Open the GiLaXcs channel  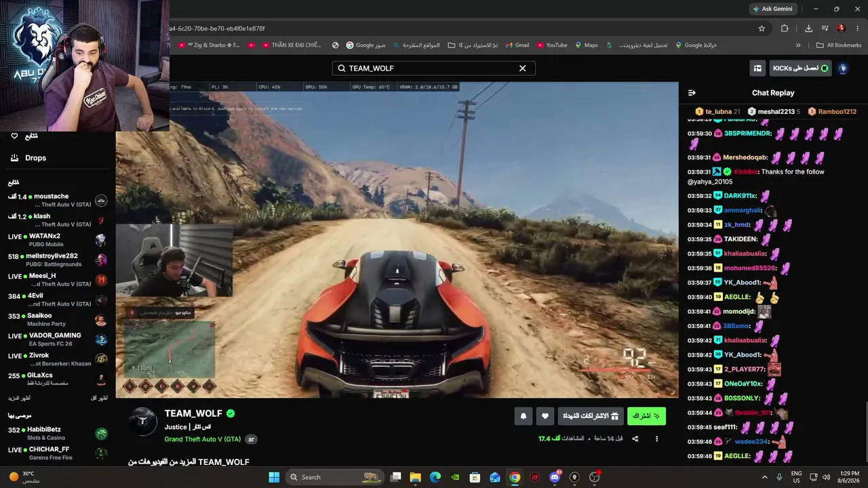[x=58, y=379]
